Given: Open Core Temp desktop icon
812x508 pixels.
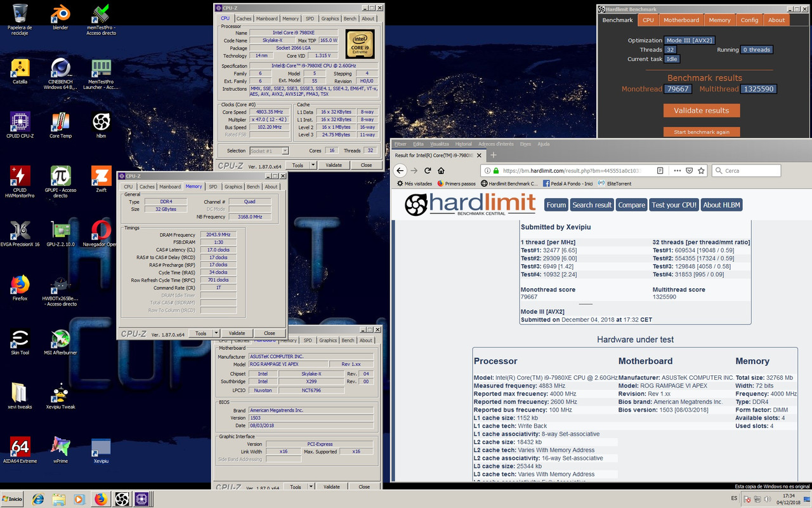Looking at the screenshot, I should pyautogui.click(x=60, y=125).
